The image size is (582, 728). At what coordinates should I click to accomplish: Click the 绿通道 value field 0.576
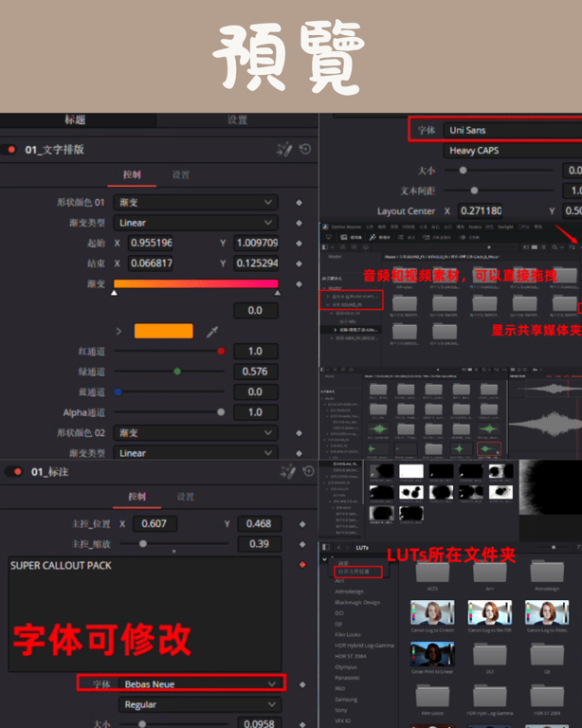point(256,372)
